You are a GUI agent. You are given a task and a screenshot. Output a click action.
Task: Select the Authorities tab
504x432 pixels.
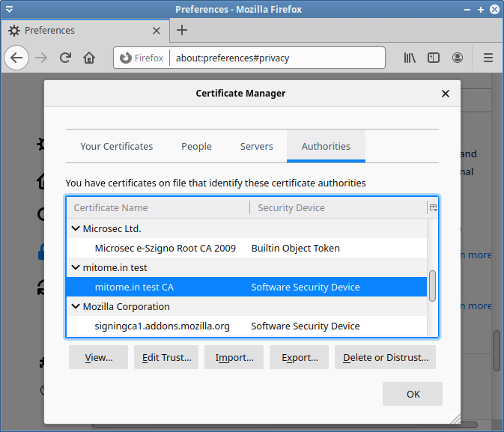326,146
